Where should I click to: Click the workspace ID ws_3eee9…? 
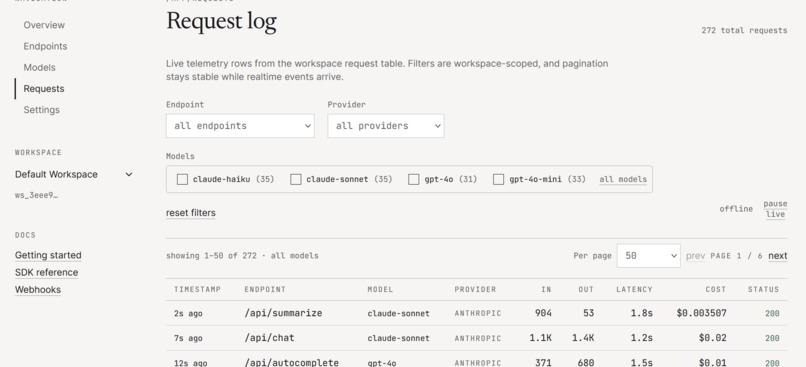(x=36, y=195)
